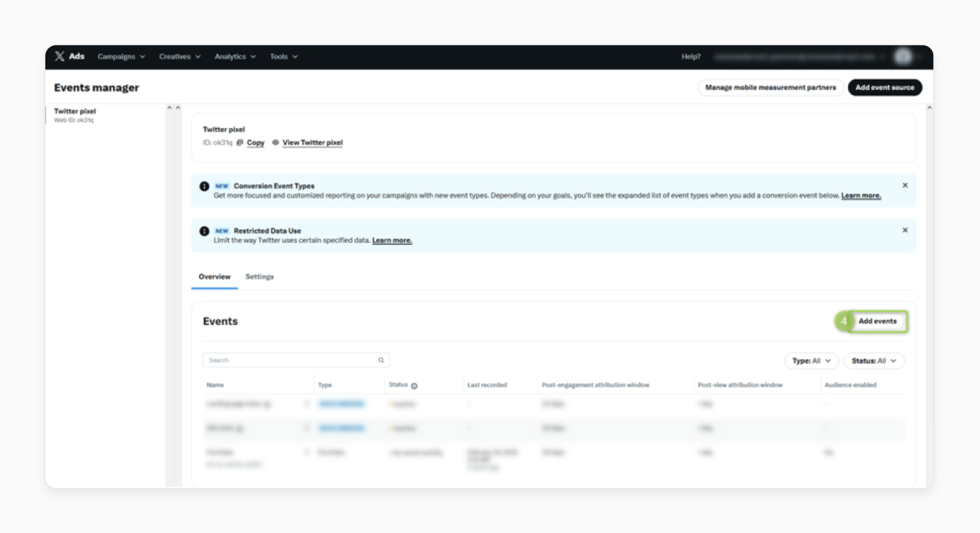Screen dimensions: 980x533
Task: Click the page scrollbar up arrow at right
Action: click(929, 108)
